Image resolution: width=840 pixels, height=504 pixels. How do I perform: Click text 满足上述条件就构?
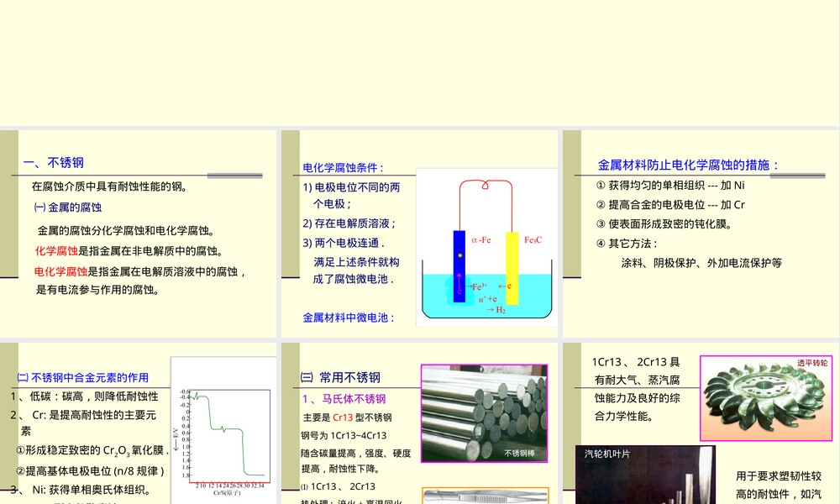click(357, 262)
